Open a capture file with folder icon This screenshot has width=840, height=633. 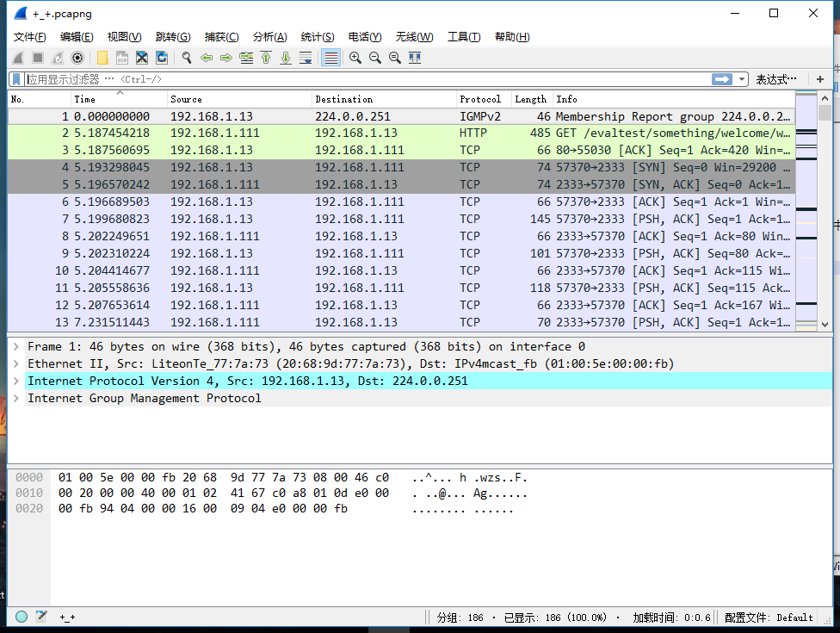102,58
